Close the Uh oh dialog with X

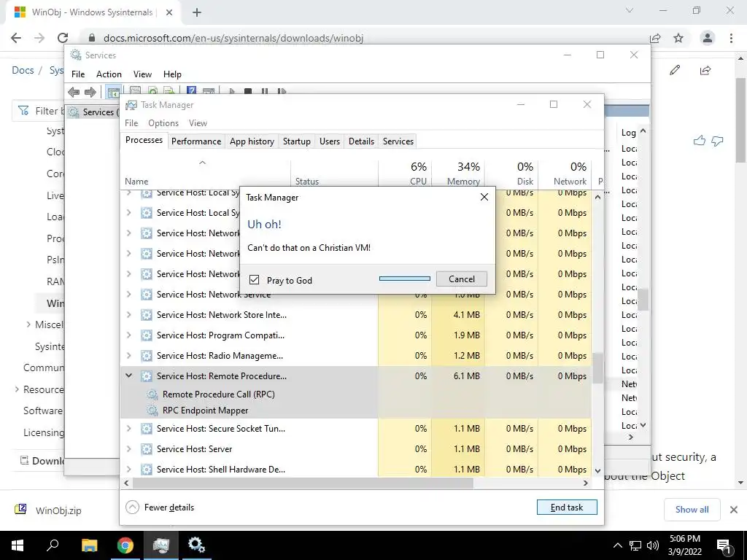click(x=484, y=197)
